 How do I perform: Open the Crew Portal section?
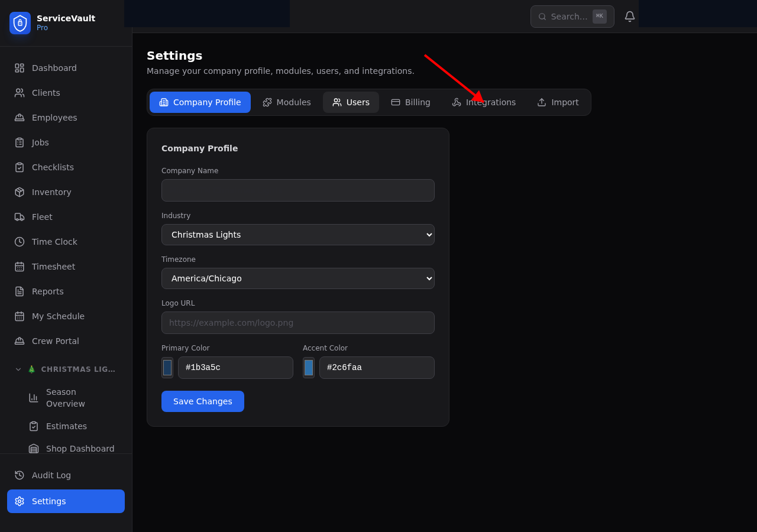55,341
